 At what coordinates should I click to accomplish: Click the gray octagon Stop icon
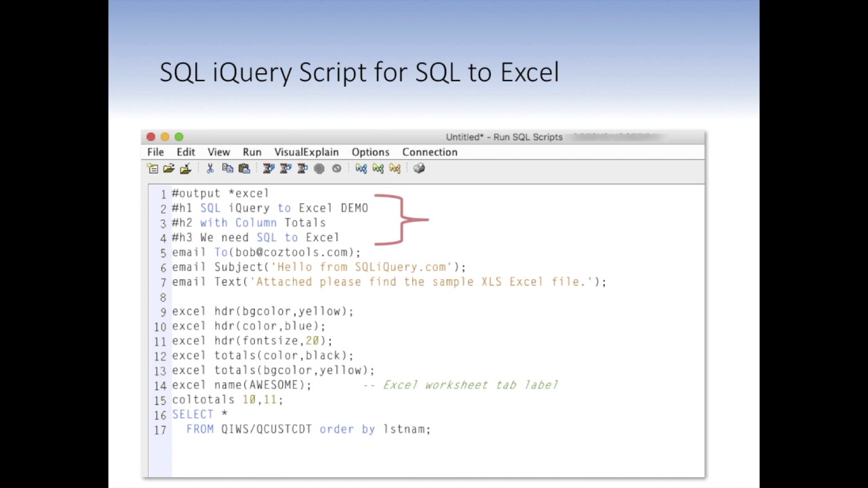click(319, 169)
